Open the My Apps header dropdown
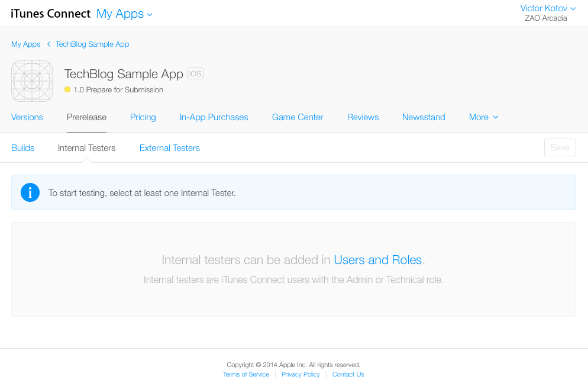This screenshot has height=389, width=588. (x=124, y=14)
